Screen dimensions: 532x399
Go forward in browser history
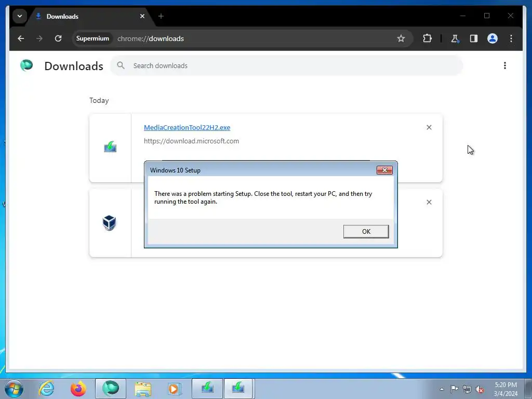[x=39, y=38]
